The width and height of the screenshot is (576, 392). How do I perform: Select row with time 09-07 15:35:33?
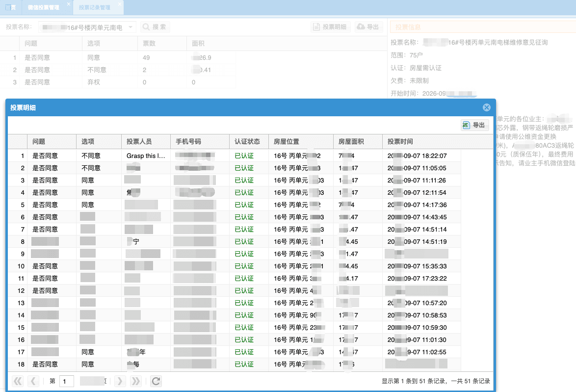point(235,266)
